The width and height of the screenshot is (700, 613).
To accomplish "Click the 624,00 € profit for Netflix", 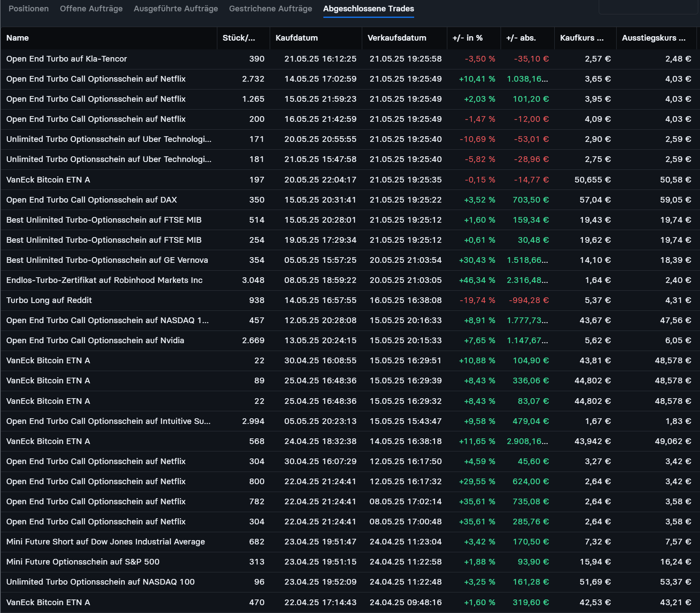I will [x=531, y=481].
